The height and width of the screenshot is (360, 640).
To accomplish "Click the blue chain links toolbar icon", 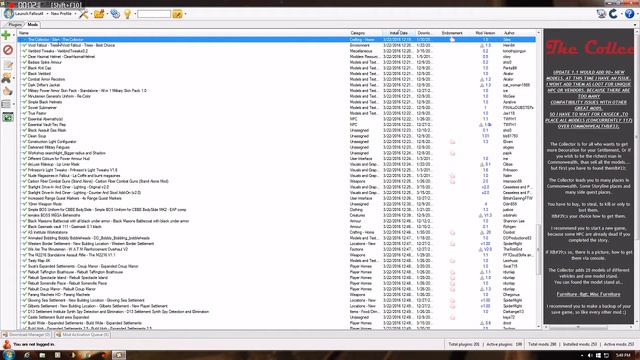I will point(116,14).
